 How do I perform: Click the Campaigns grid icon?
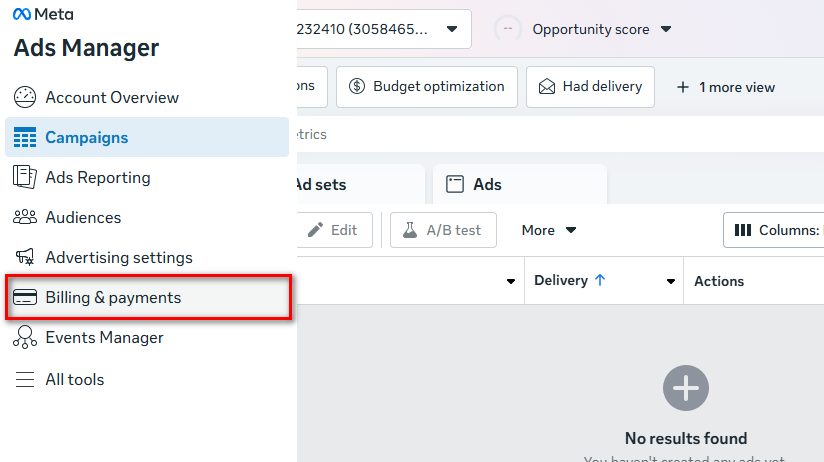click(x=25, y=138)
